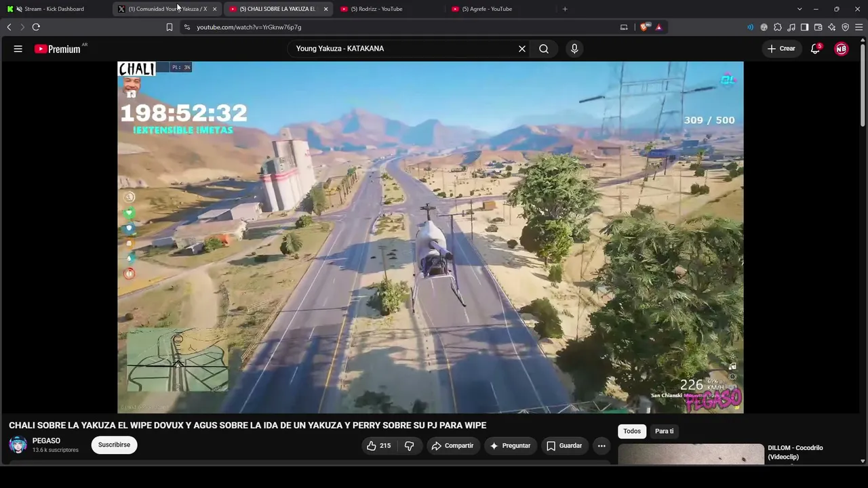Switch to the Stream - Kick Dashboard tab

tap(56, 9)
